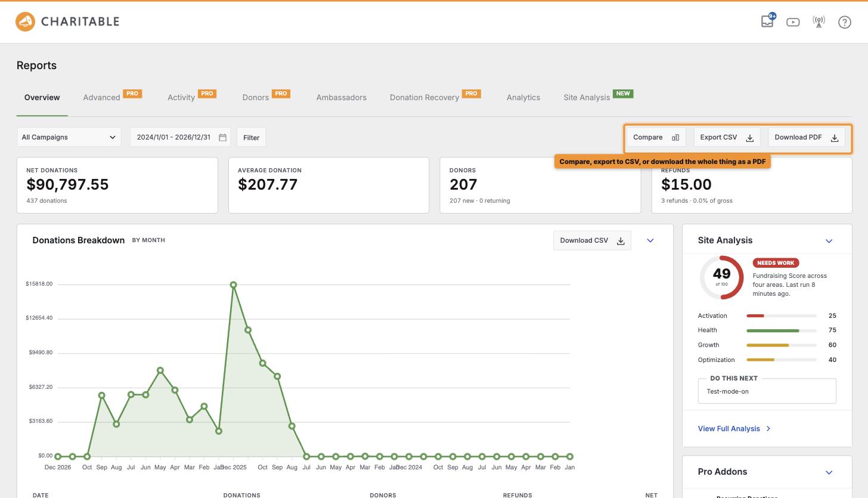Open the inbox notifications icon

point(767,21)
